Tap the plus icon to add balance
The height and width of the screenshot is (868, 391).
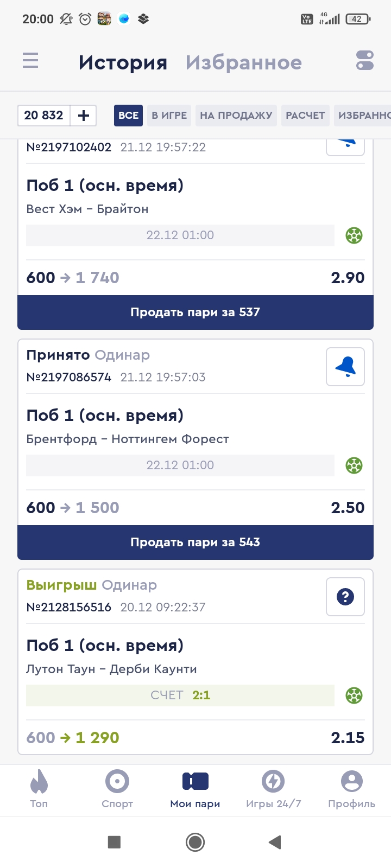tap(84, 116)
